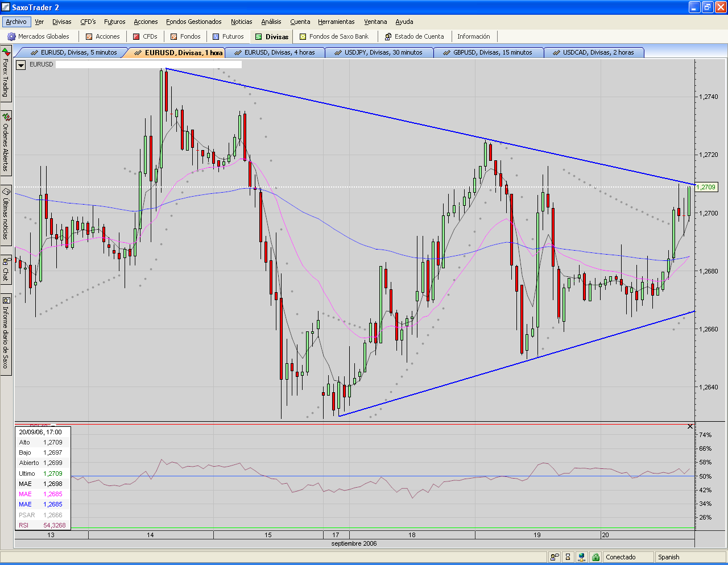The height and width of the screenshot is (565, 728).
Task: Click the Abierto value 1,2699
Action: pyautogui.click(x=53, y=463)
